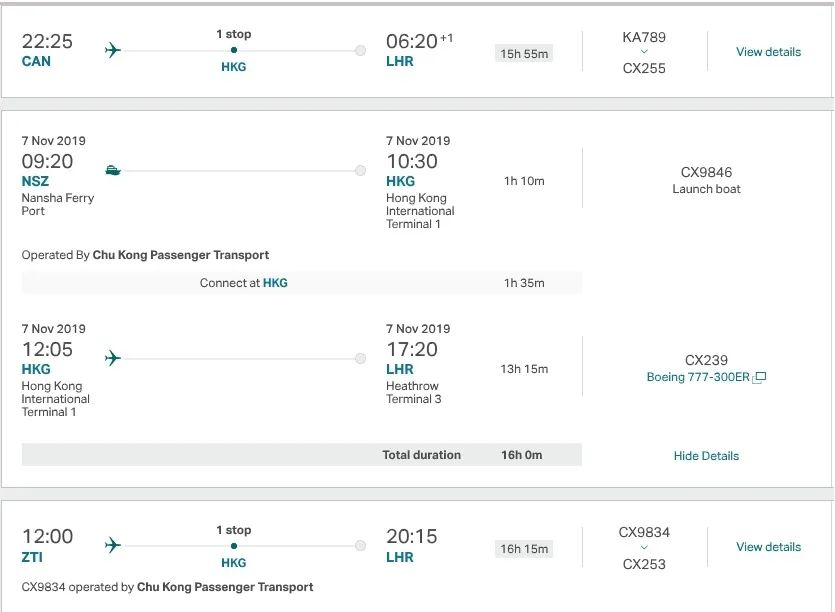Click the airplane icon on HKG to LHR leg

(x=112, y=358)
